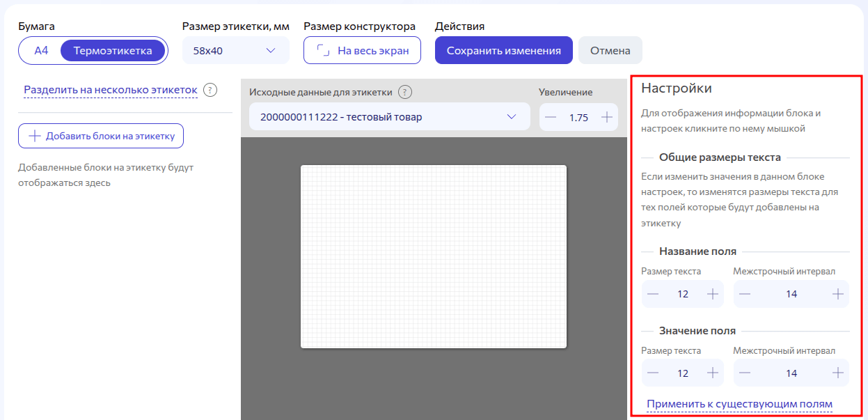The height and width of the screenshot is (420, 868).
Task: Decrease zoom with minus in Увеличение
Action: (551, 117)
